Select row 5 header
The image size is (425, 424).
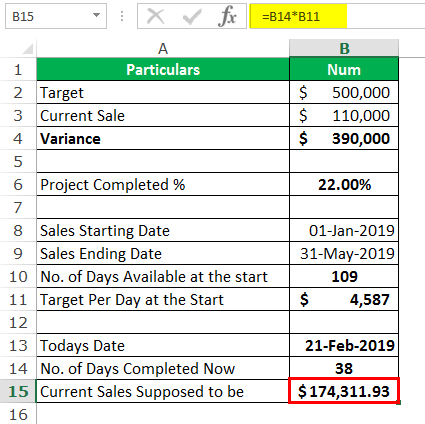pos(18,161)
